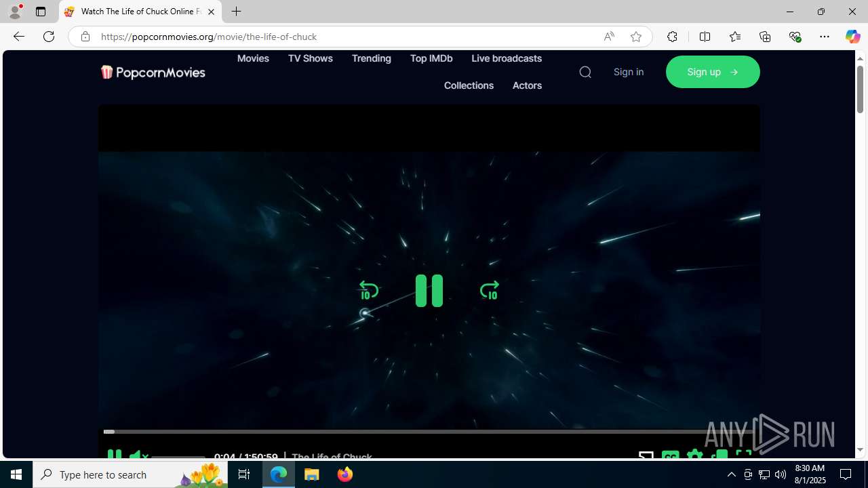Rewind 10 seconds in the player
Viewport: 868px width, 488px height.
pos(369,290)
